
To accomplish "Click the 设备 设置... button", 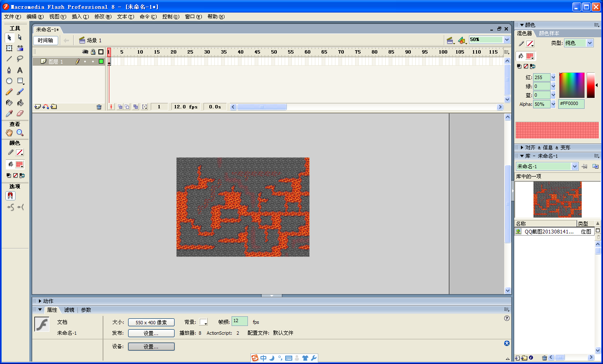I will point(151,347).
